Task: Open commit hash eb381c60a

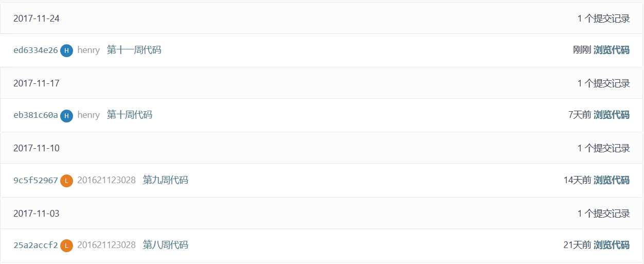Action: [x=35, y=115]
